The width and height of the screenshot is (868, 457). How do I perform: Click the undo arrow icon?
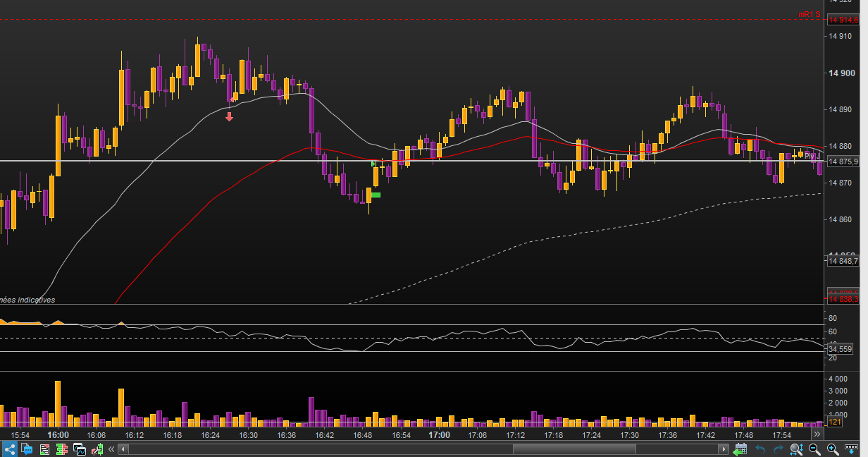click(760, 449)
